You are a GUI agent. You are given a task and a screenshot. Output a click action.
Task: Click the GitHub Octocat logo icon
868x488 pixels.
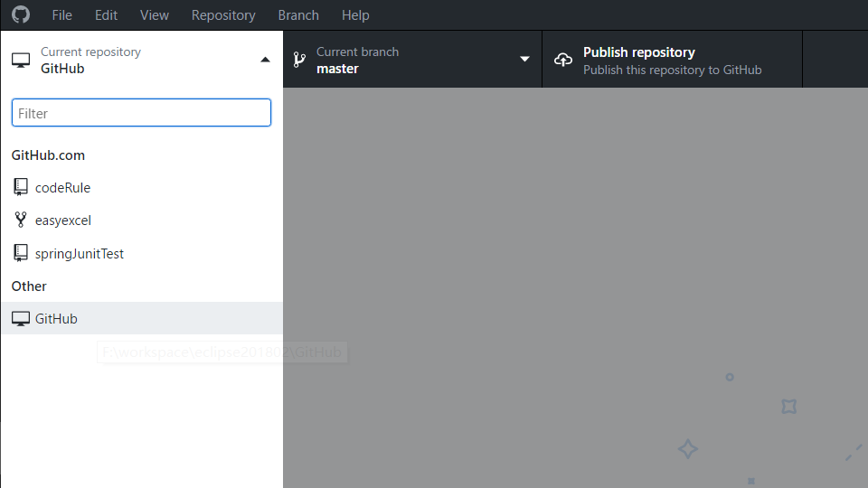[x=21, y=14]
